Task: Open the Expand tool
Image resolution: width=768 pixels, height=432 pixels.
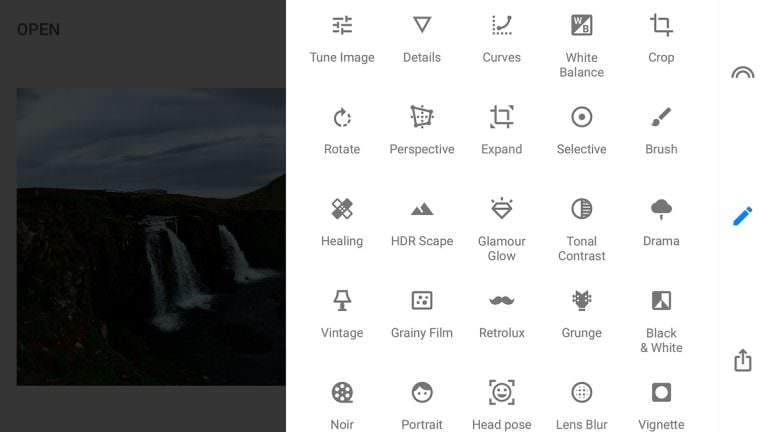Action: pyautogui.click(x=502, y=131)
